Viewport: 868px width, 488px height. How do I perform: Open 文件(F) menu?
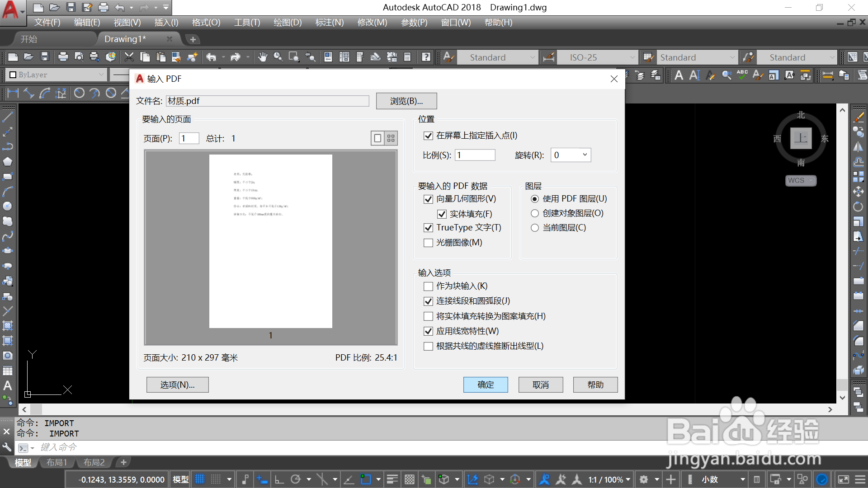[47, 22]
